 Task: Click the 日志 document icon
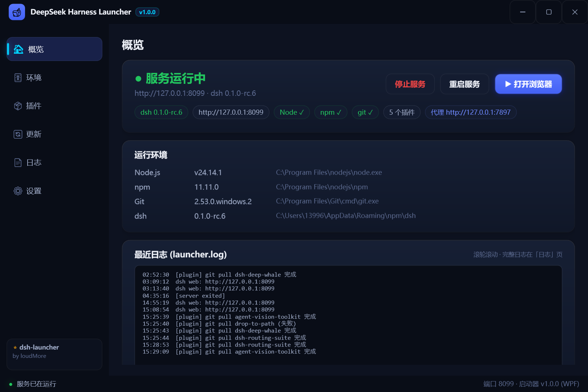coord(18,163)
